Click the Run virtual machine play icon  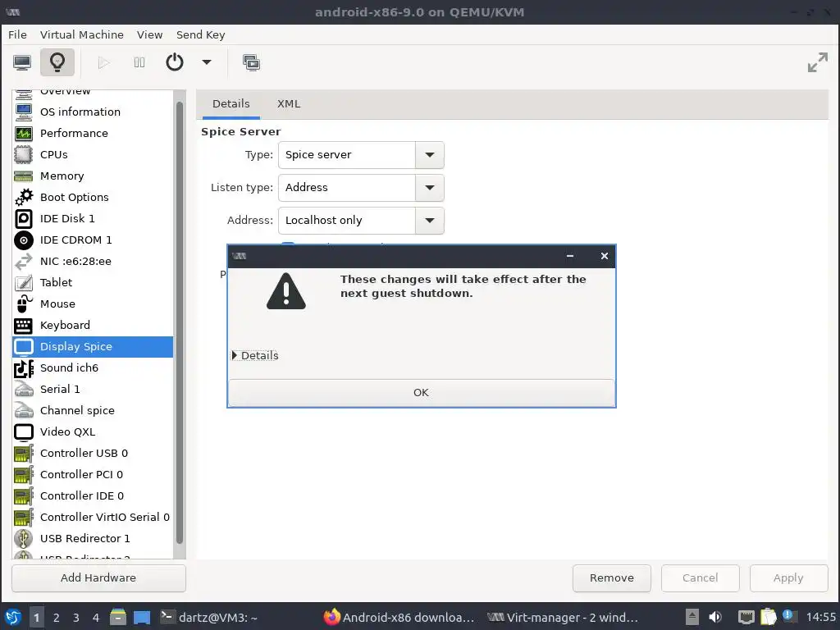pos(103,62)
